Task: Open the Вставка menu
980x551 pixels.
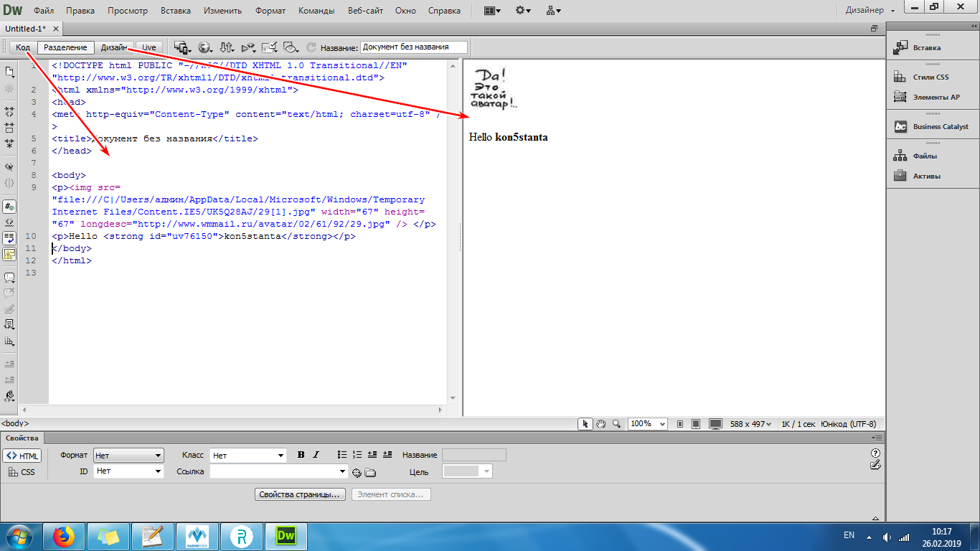Action: point(176,11)
